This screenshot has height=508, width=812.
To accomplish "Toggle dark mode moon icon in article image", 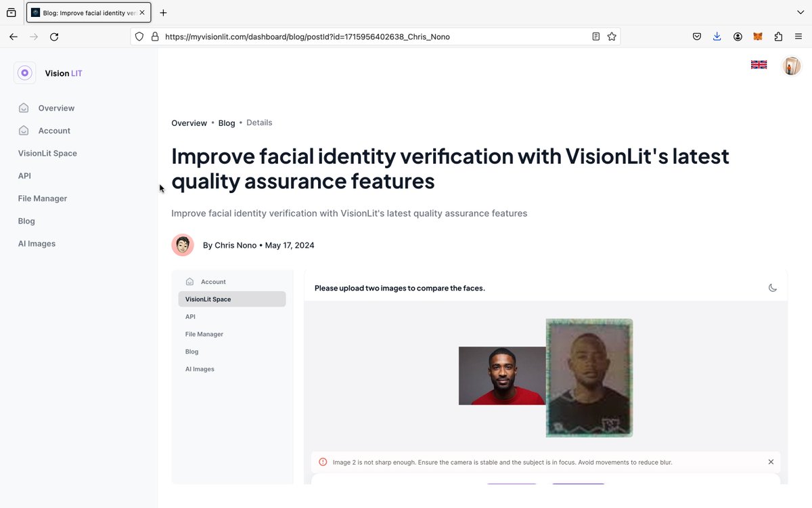I will click(773, 288).
